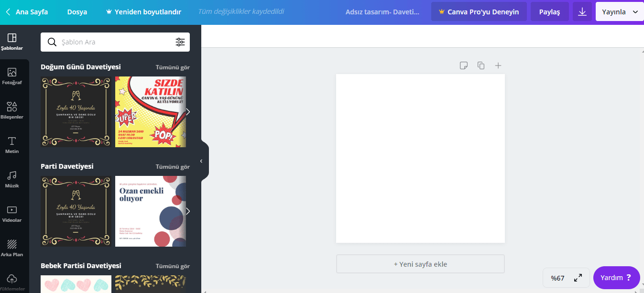Open the Şablonlar templates panel
This screenshot has width=644, height=293.
point(12,42)
